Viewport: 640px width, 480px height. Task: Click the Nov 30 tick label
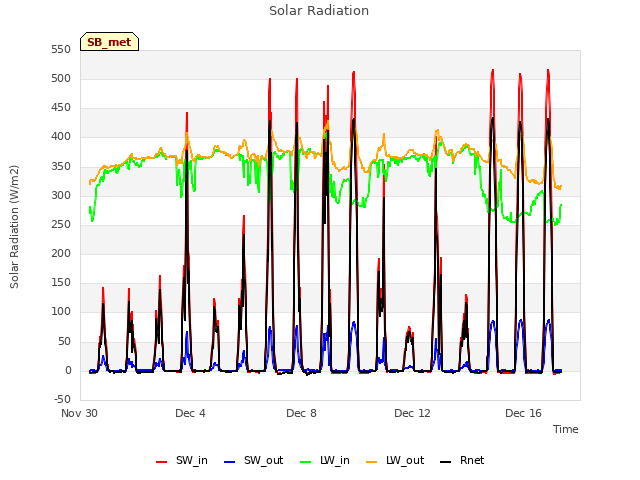pos(80,413)
